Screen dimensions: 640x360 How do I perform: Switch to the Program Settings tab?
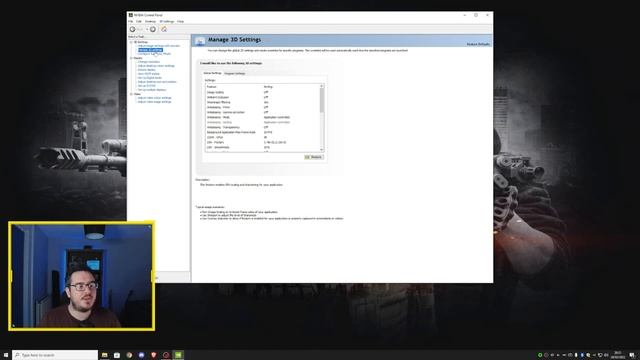pos(235,73)
